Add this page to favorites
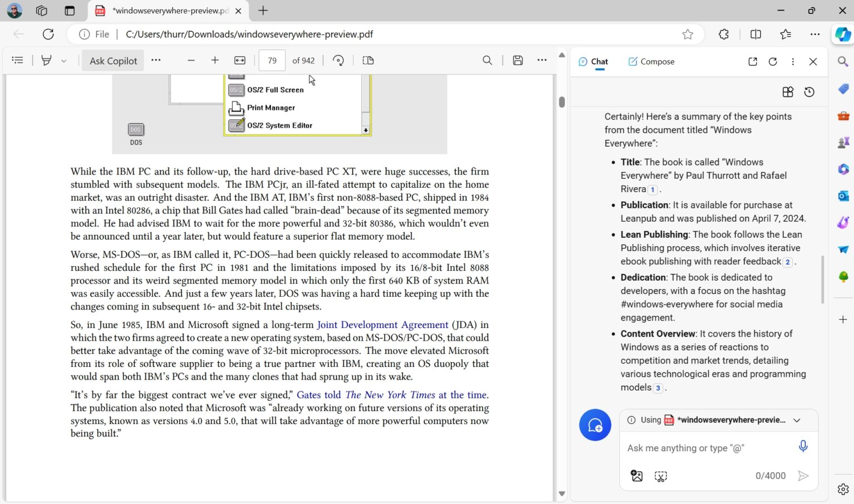The image size is (854, 504). tap(688, 34)
